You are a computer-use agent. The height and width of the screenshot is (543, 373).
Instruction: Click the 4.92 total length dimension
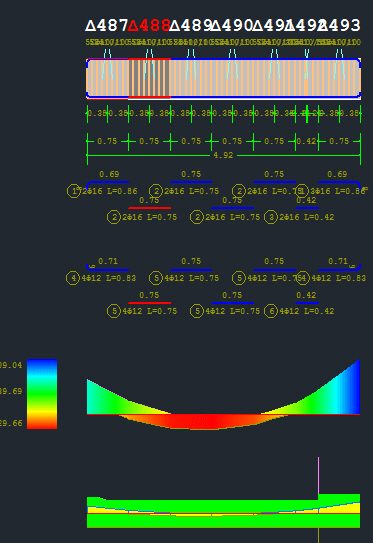click(223, 155)
